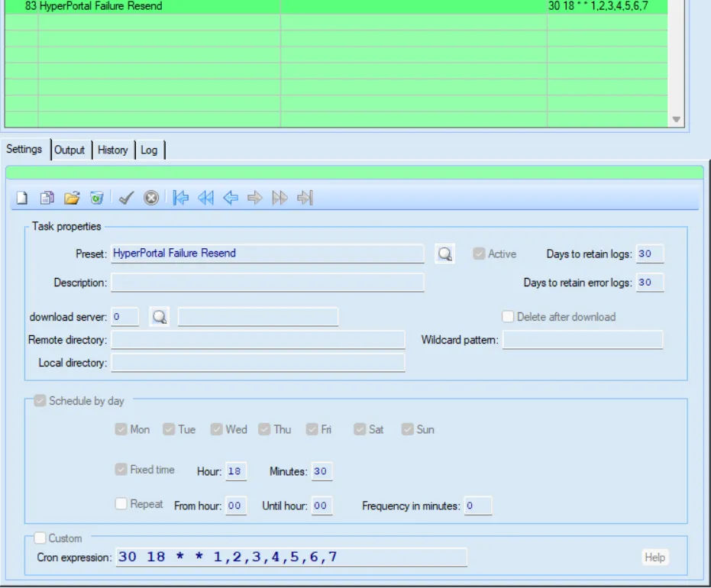This screenshot has height=588, width=711.
Task: Toggle the Mon checkbox
Action: coord(121,429)
